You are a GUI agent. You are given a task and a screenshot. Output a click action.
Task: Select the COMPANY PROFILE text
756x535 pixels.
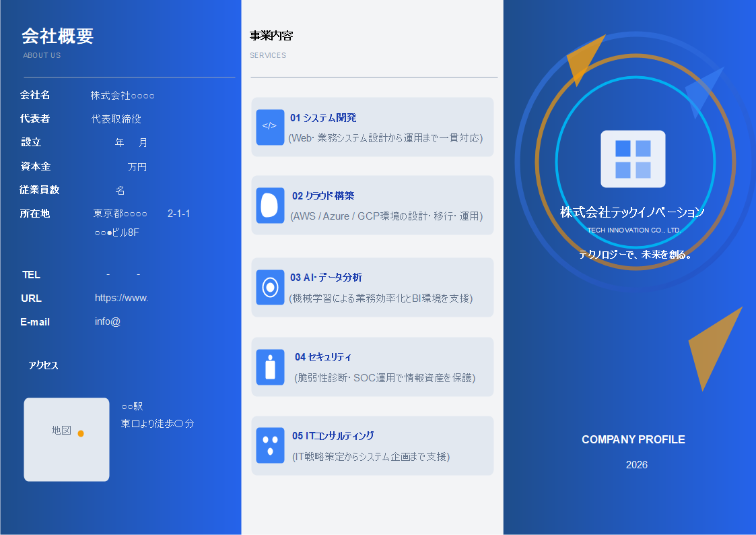633,439
